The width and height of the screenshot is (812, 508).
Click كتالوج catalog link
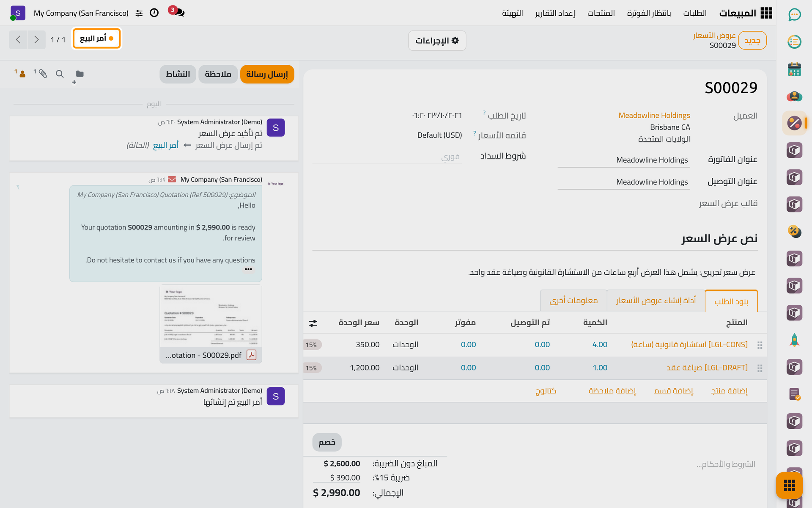[x=546, y=391]
